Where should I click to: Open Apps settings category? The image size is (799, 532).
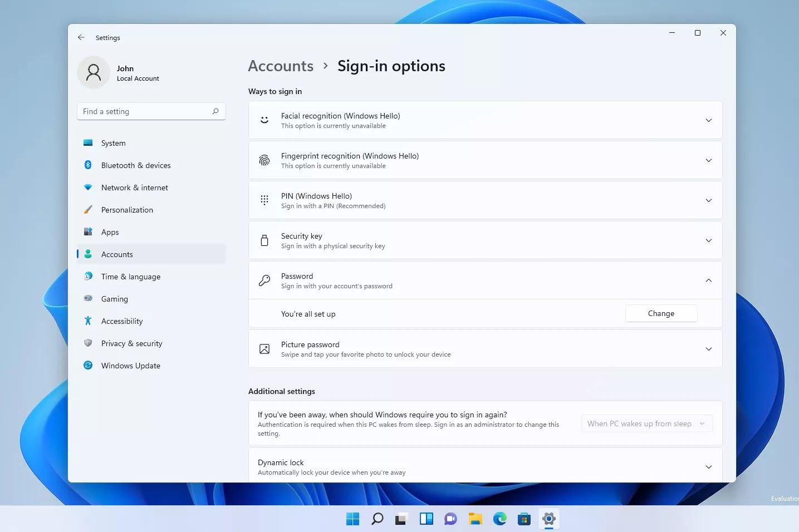tap(151, 232)
